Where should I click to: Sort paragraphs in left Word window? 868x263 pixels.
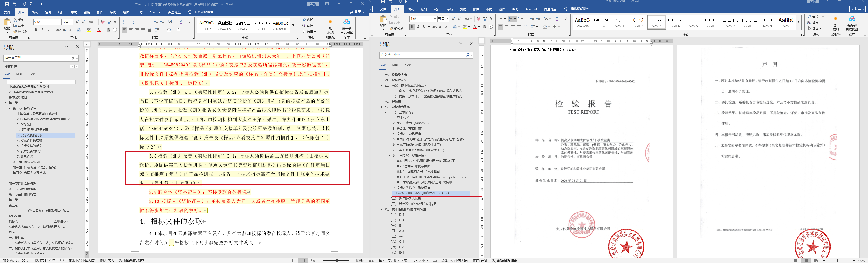pos(182,22)
